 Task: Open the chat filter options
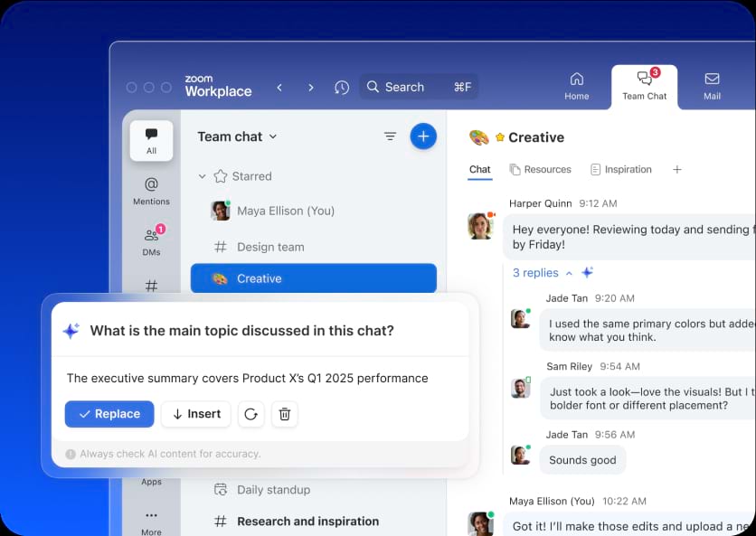tap(390, 136)
